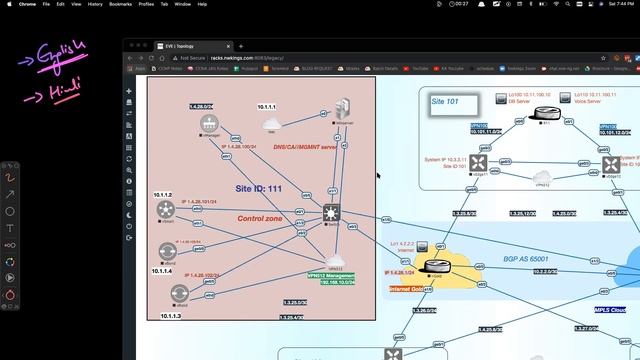The width and height of the screenshot is (640, 360).
Task: Open the File menu
Action: point(46,4)
